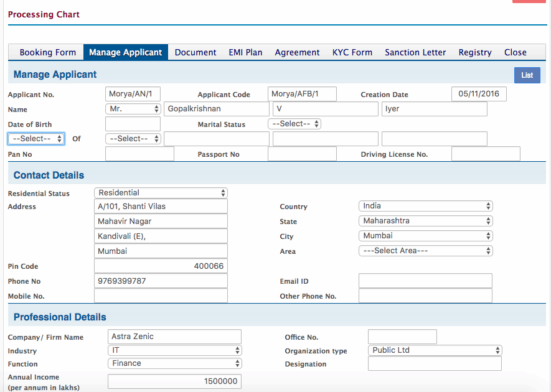Open the Sanction Letter tab

click(415, 52)
